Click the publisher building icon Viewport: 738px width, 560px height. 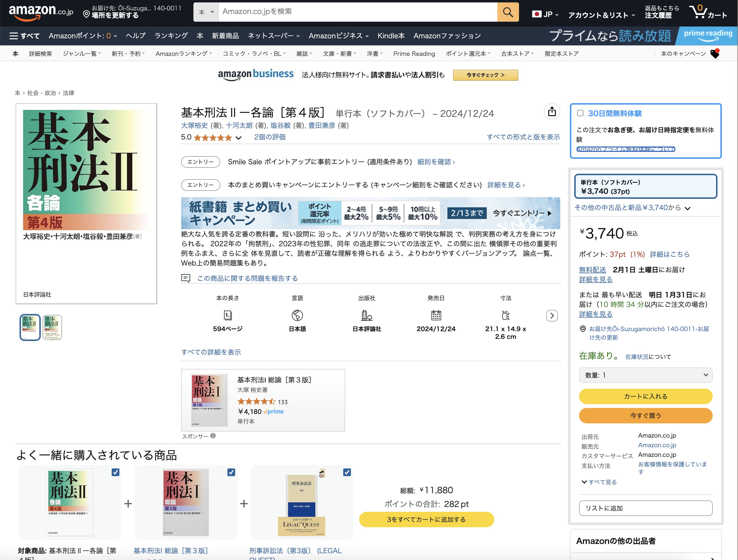pos(367,315)
